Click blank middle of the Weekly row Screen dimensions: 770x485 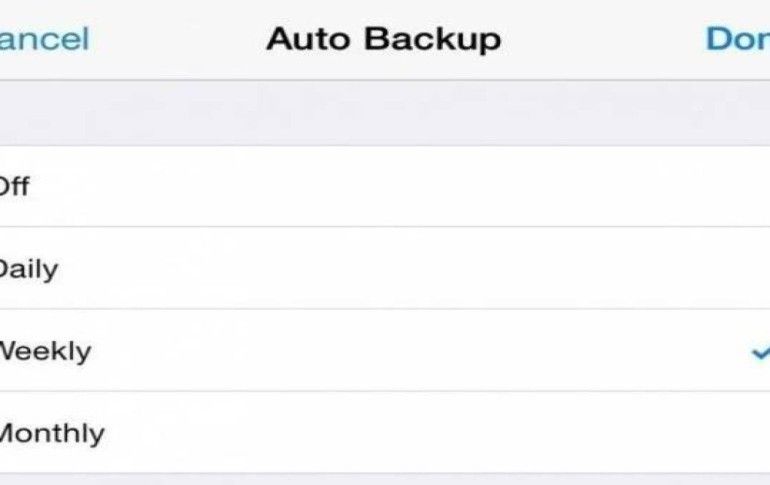(x=385, y=351)
